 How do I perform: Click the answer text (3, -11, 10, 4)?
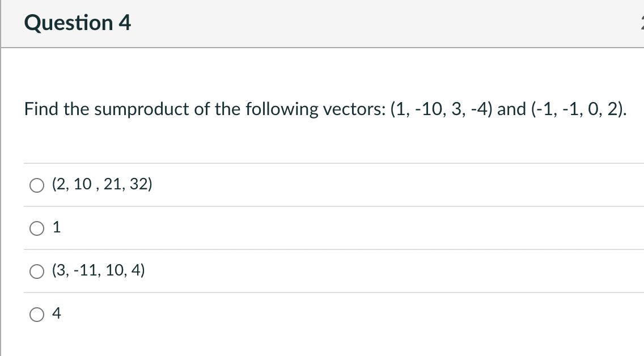(98, 271)
